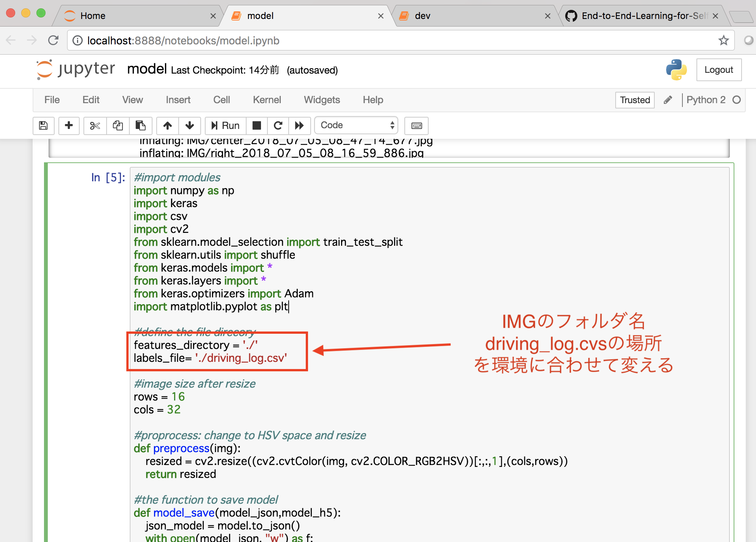This screenshot has height=542, width=756.
Task: Restart and re-run the whole notebook
Action: pyautogui.click(x=299, y=126)
